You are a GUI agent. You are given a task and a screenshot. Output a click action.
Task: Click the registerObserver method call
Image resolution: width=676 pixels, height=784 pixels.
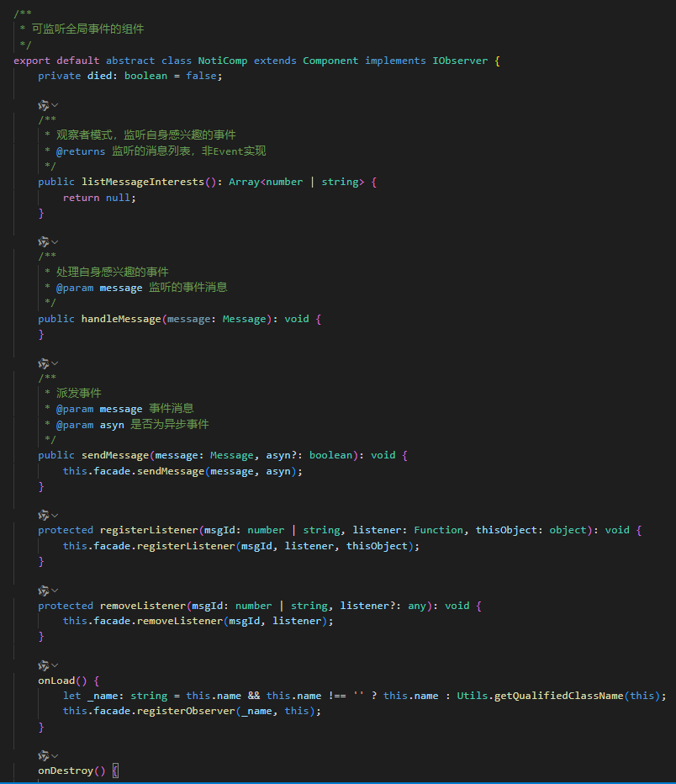pyautogui.click(x=186, y=711)
